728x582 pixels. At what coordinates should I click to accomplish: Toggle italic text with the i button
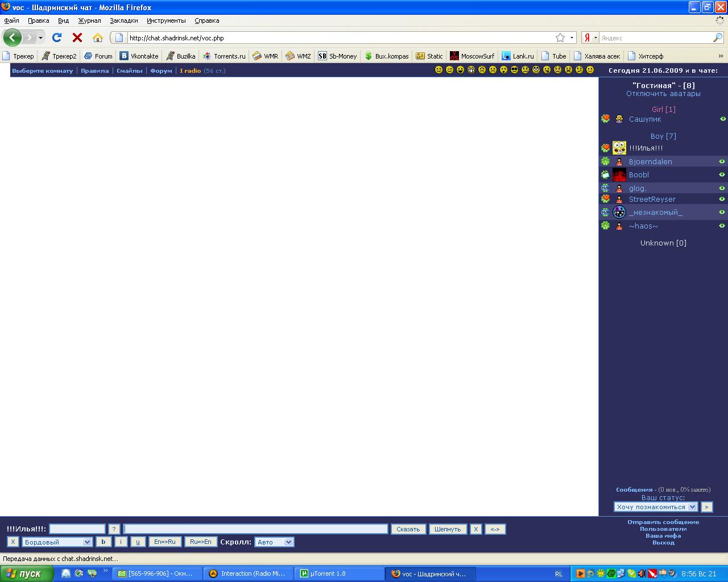coord(121,542)
